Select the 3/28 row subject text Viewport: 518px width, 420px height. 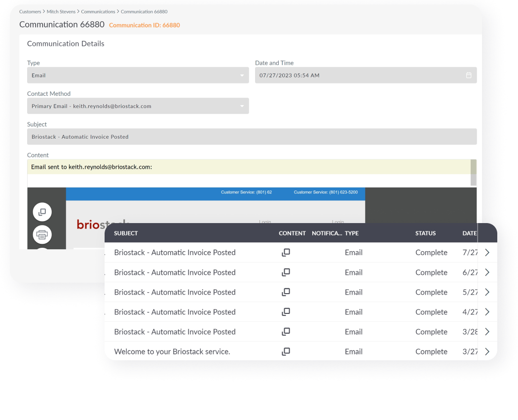(x=175, y=332)
